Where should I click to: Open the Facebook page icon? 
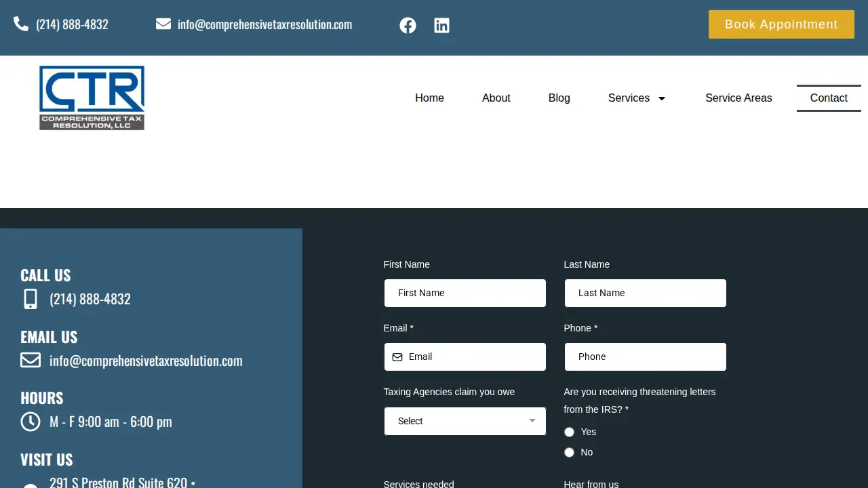pos(408,26)
